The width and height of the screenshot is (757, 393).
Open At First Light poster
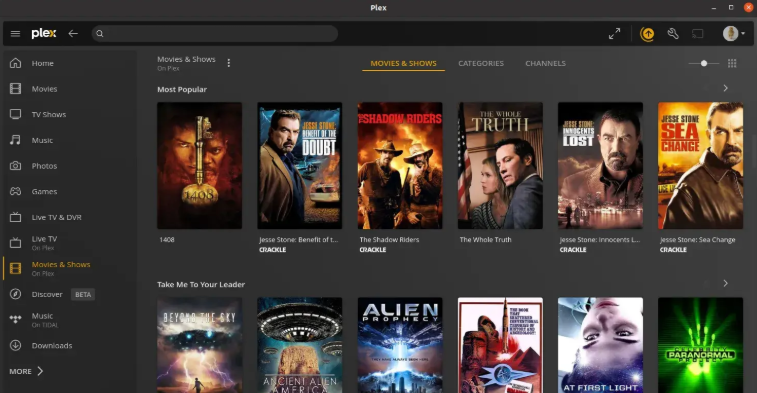pyautogui.click(x=600, y=345)
